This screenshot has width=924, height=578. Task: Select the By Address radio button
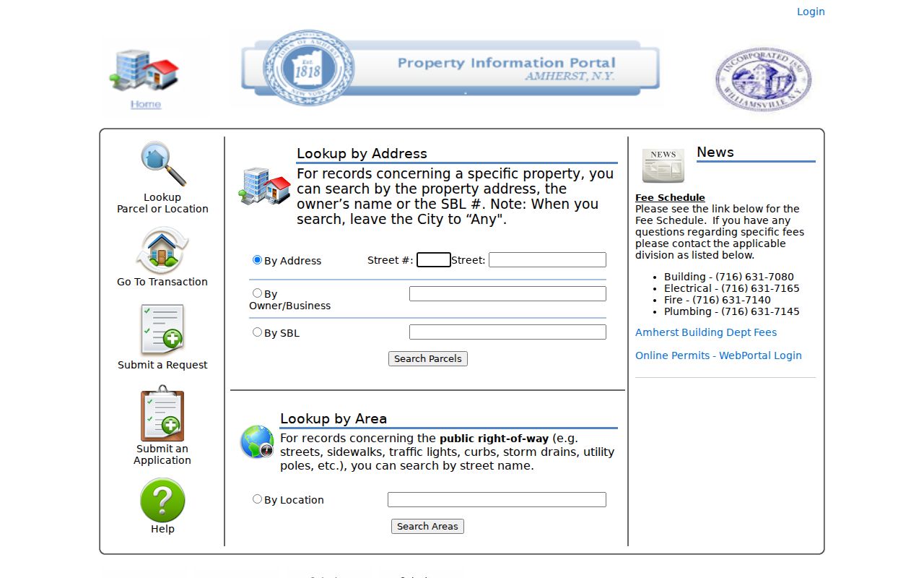pos(257,260)
